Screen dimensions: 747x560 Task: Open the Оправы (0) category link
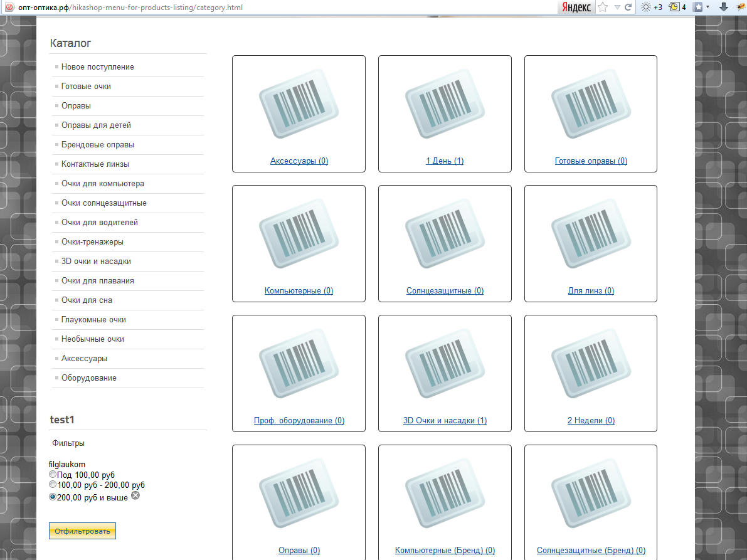coord(299,551)
